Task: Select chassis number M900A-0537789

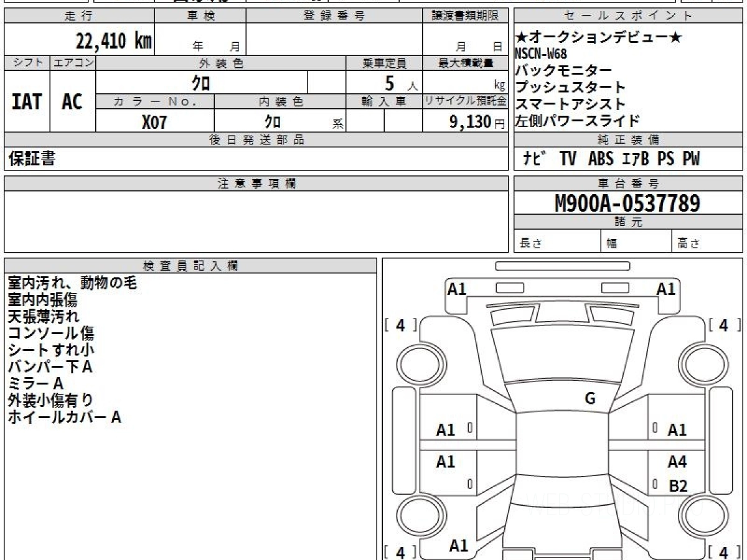Action: click(x=627, y=203)
